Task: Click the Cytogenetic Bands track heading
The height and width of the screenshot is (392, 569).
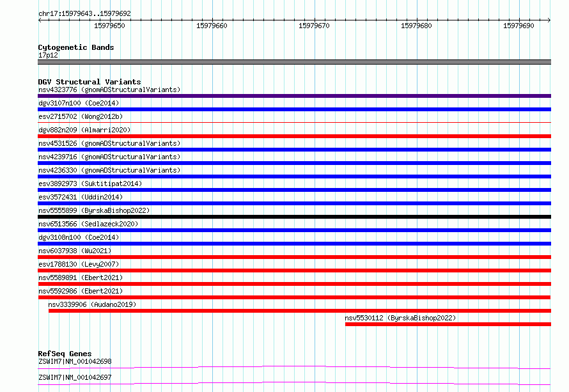Action: click(76, 47)
